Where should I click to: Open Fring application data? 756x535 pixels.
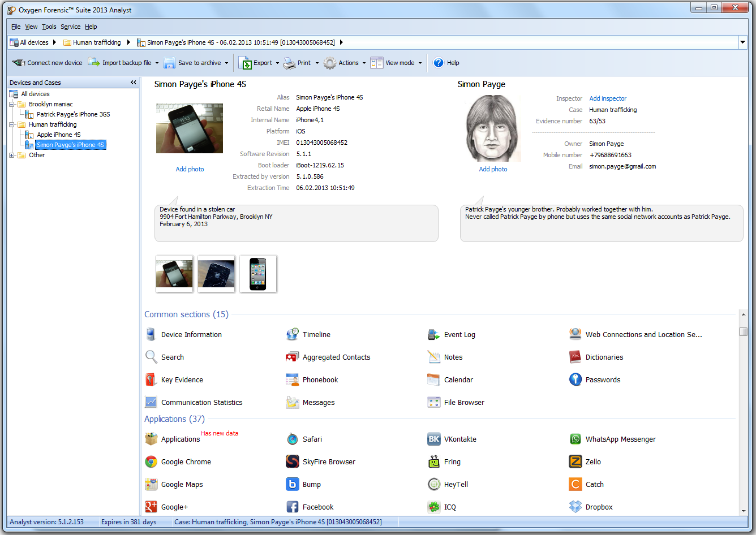[x=444, y=462]
